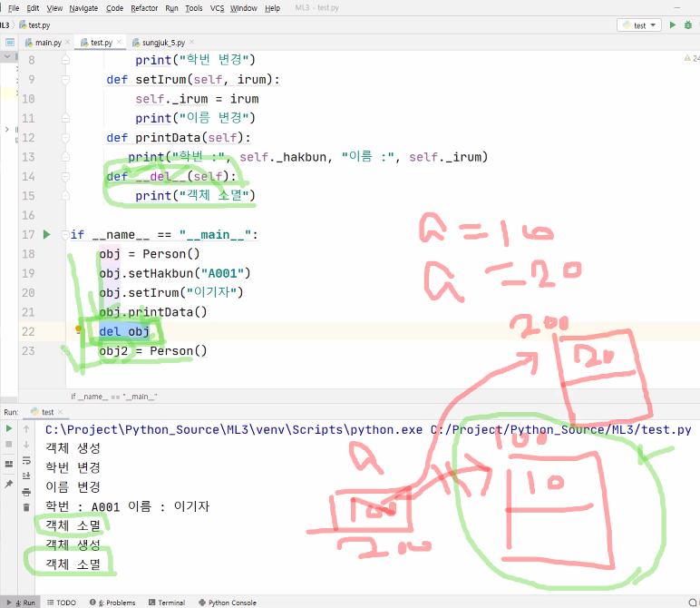The image size is (700, 608).
Task: Place cursor on the del obj statement
Action: (124, 331)
